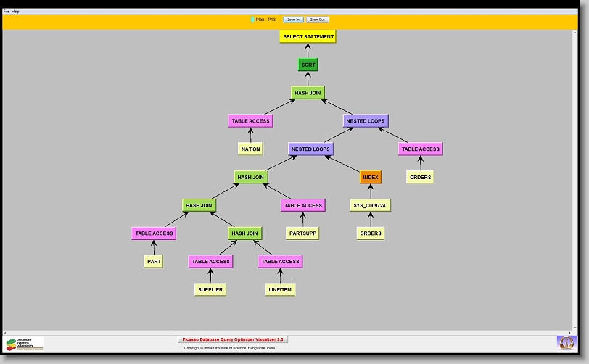Image resolution: width=589 pixels, height=364 pixels.
Task: Click the TABLE ACCESS node above NATION
Action: pyautogui.click(x=250, y=121)
